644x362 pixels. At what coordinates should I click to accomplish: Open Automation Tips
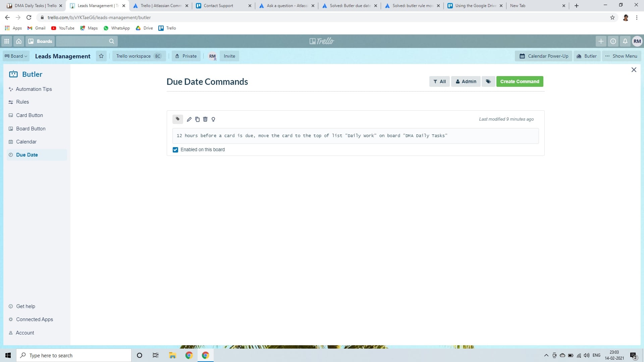click(34, 89)
